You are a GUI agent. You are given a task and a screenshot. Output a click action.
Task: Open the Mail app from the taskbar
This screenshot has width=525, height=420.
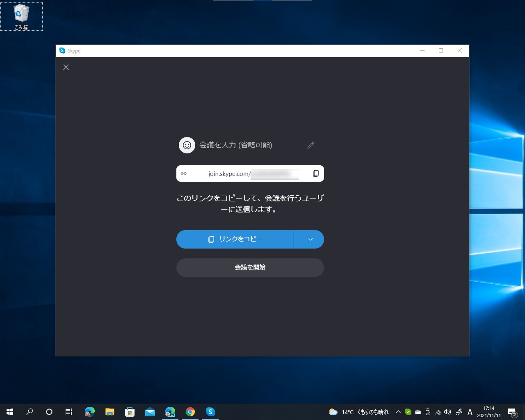150,411
